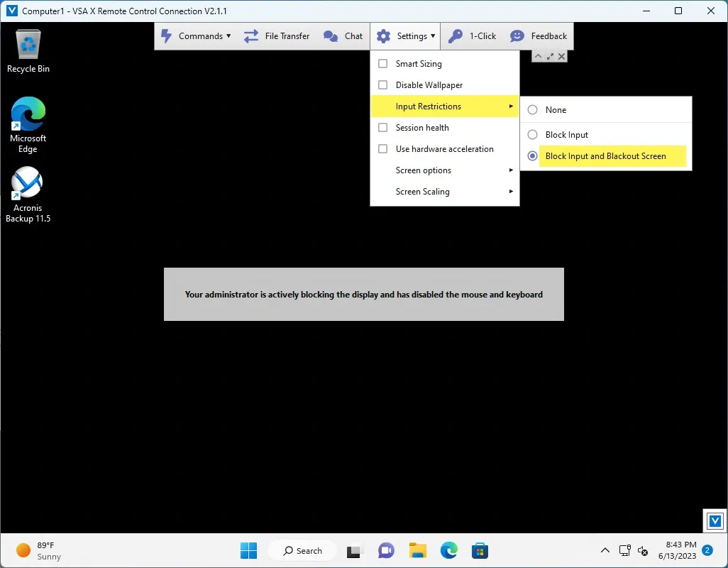Click the 1-Click key icon
This screenshot has height=568, width=728.
tap(456, 36)
